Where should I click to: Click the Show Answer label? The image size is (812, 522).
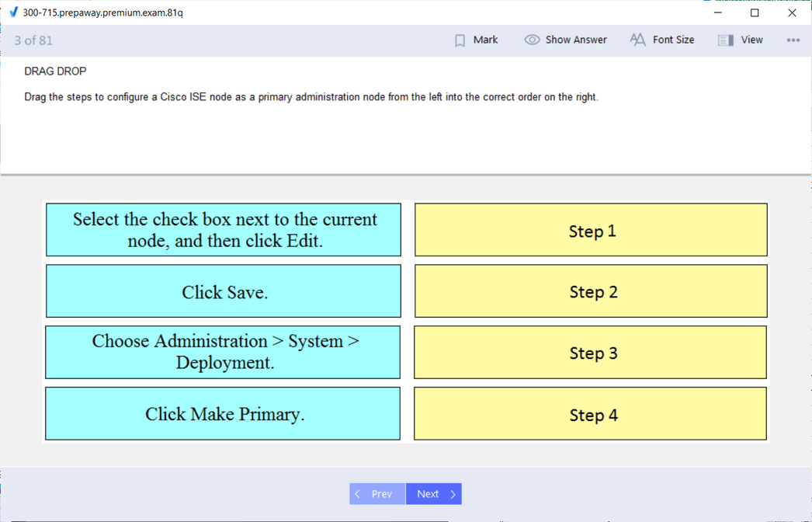pos(576,40)
